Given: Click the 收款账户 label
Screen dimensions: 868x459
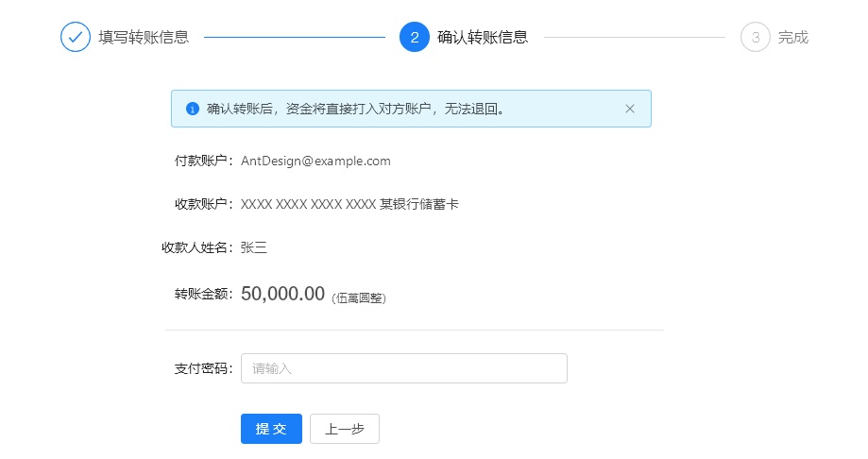Looking at the screenshot, I should tap(204, 204).
